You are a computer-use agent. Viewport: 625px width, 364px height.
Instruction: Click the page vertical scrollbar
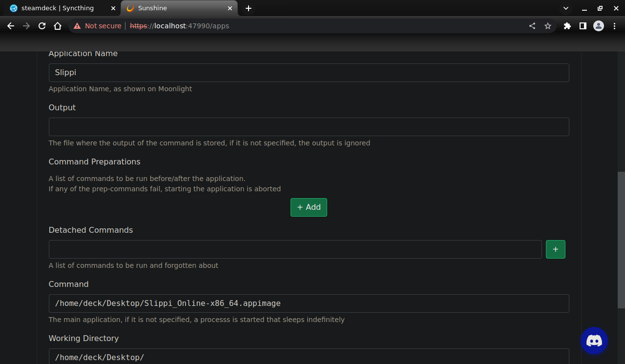[x=621, y=240]
